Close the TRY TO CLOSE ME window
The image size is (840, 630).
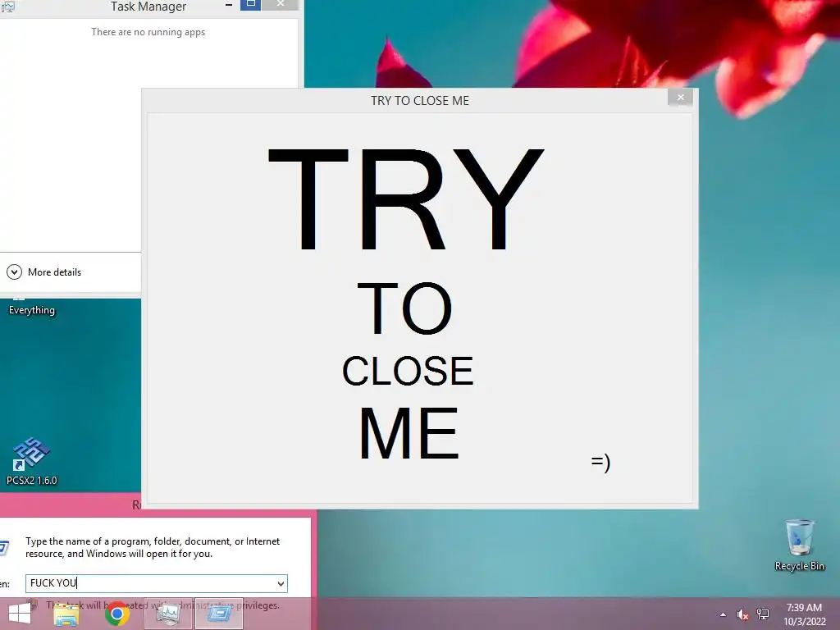click(680, 98)
